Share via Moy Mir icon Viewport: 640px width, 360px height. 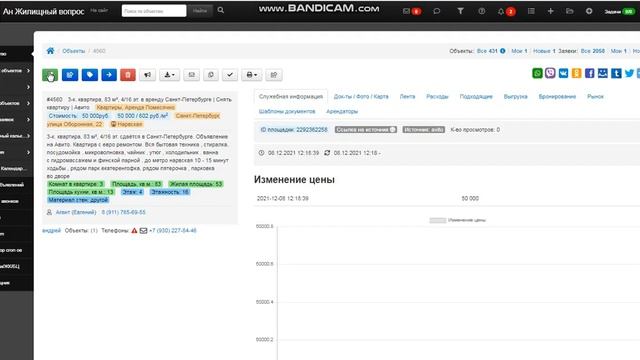tap(603, 73)
